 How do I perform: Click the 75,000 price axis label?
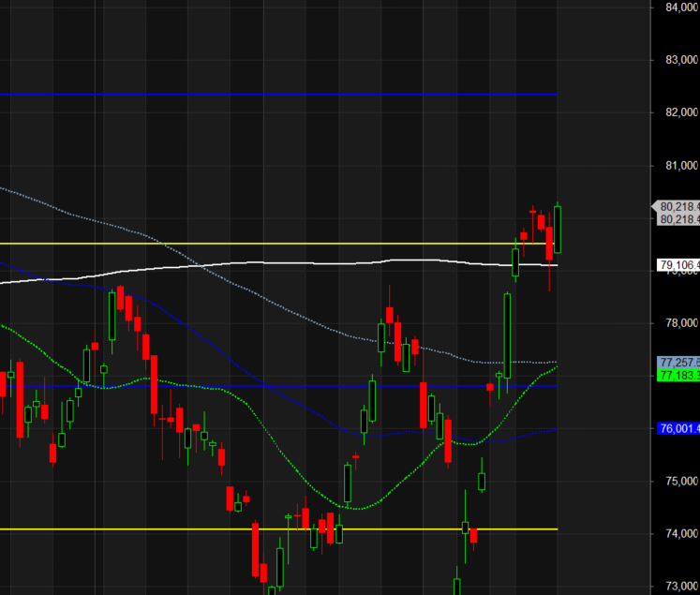(682, 482)
